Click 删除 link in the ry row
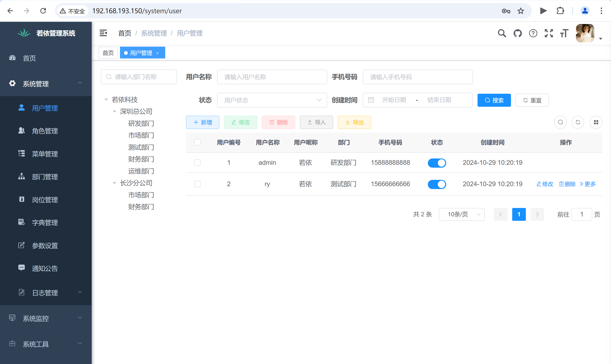The height and width of the screenshot is (364, 611). click(567, 184)
